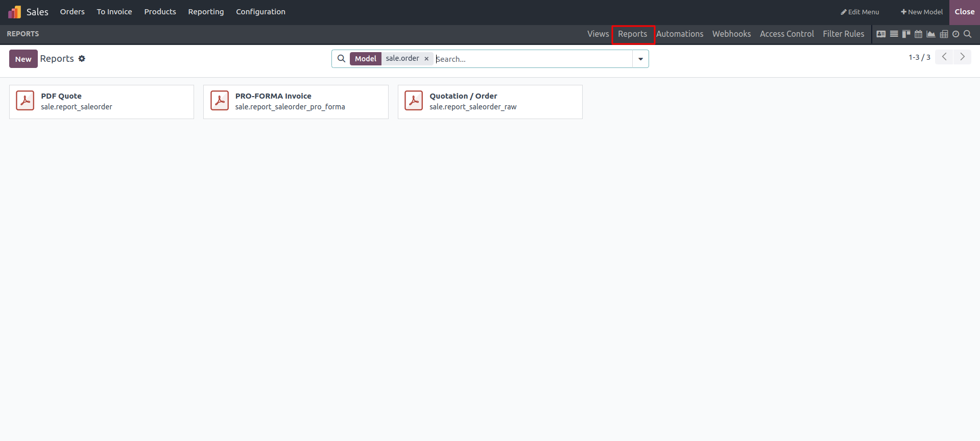Screen dimensions: 980x441
Task: Open the PRO-FORMA Invoice report card
Action: (x=296, y=102)
